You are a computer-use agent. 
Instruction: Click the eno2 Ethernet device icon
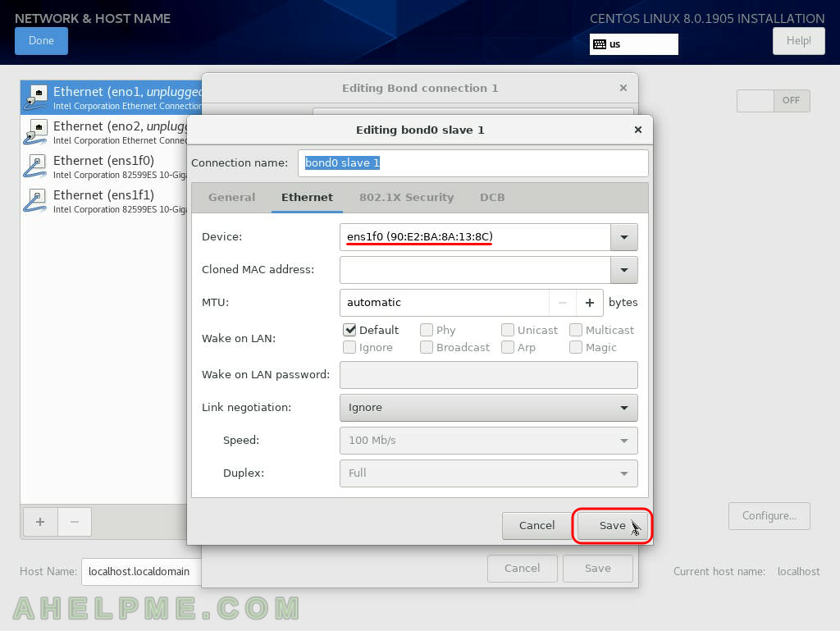(35, 132)
